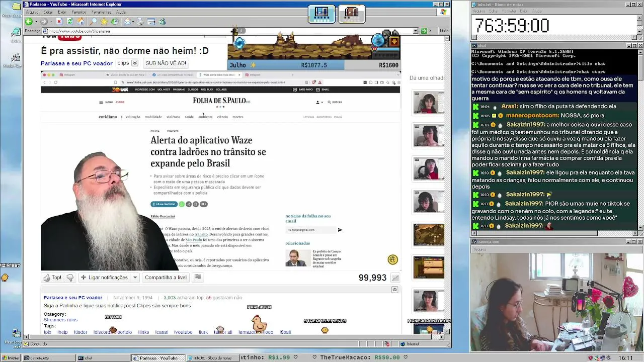Open the Ferramentas menu in Internet Explorer
Screen dimensions: 644x362
tap(101, 12)
